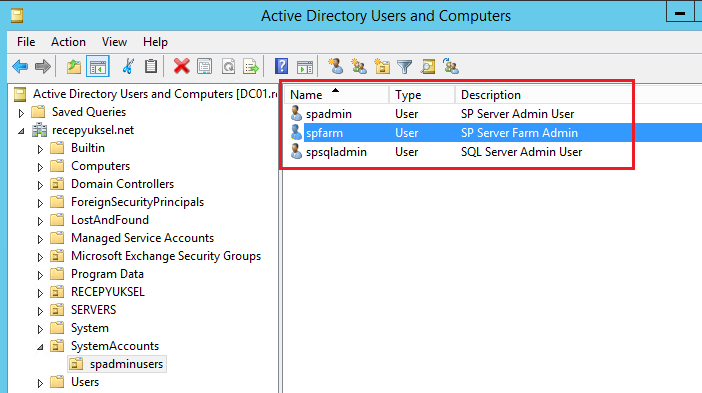Expand Saved Queries node
The image size is (702, 393).
[21, 113]
